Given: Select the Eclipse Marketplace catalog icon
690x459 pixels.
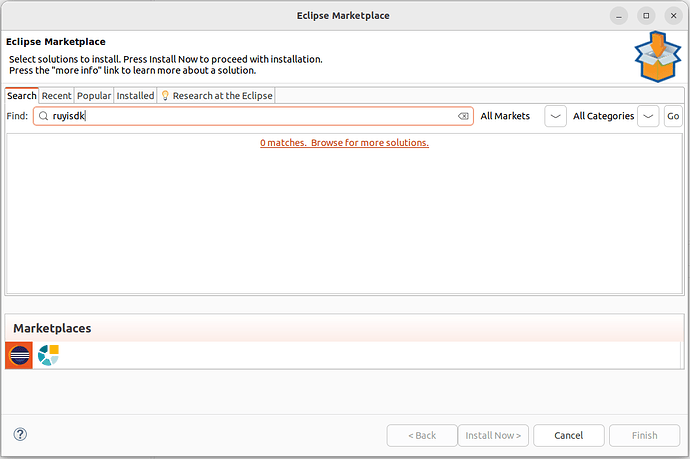Looking at the screenshot, I should pyautogui.click(x=19, y=355).
